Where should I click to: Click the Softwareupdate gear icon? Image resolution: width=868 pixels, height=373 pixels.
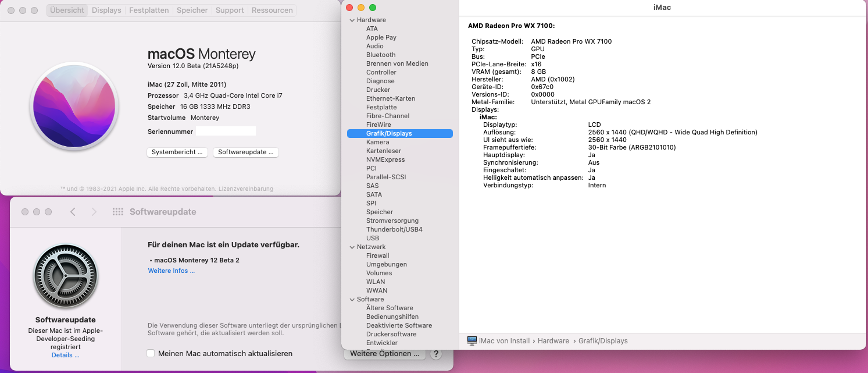65,276
